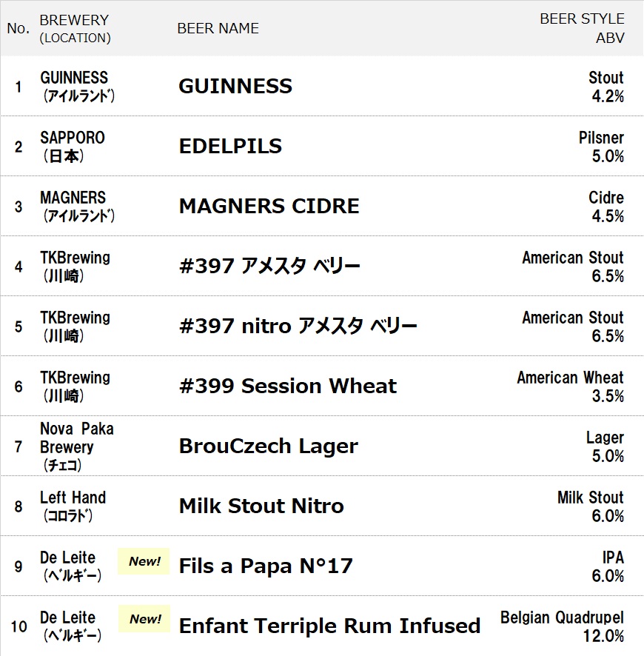Click the BEER STYLE ABV header
Viewport: 644px width, 656px height.
click(x=582, y=28)
